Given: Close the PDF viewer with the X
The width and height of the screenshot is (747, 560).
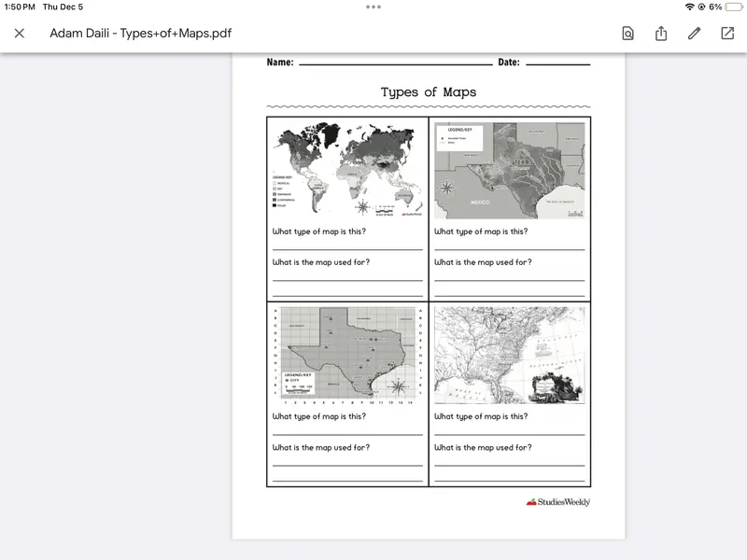Looking at the screenshot, I should [21, 33].
